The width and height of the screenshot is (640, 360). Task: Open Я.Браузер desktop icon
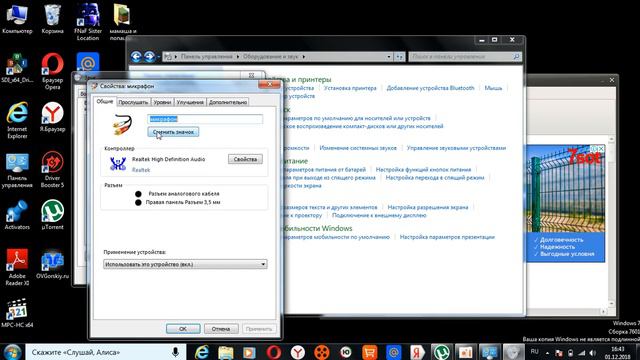tap(52, 117)
